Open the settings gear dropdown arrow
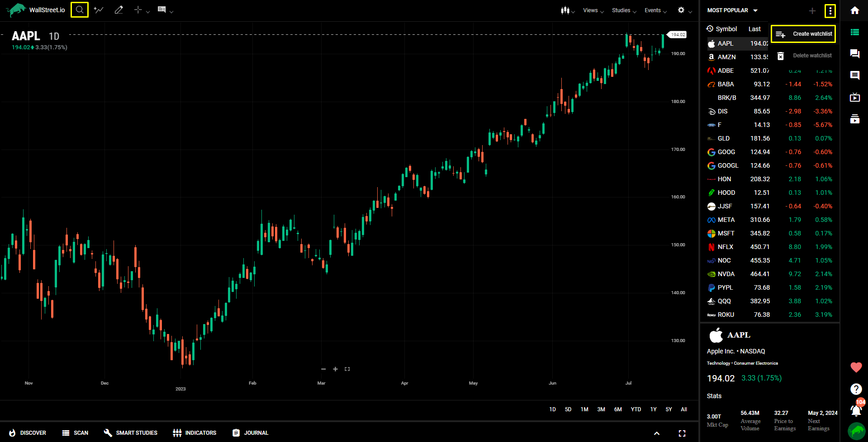 (690, 12)
